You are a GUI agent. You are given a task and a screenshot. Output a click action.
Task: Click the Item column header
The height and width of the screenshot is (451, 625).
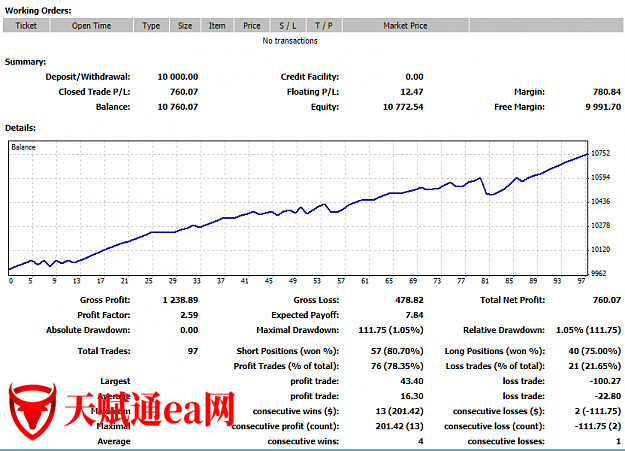217,26
